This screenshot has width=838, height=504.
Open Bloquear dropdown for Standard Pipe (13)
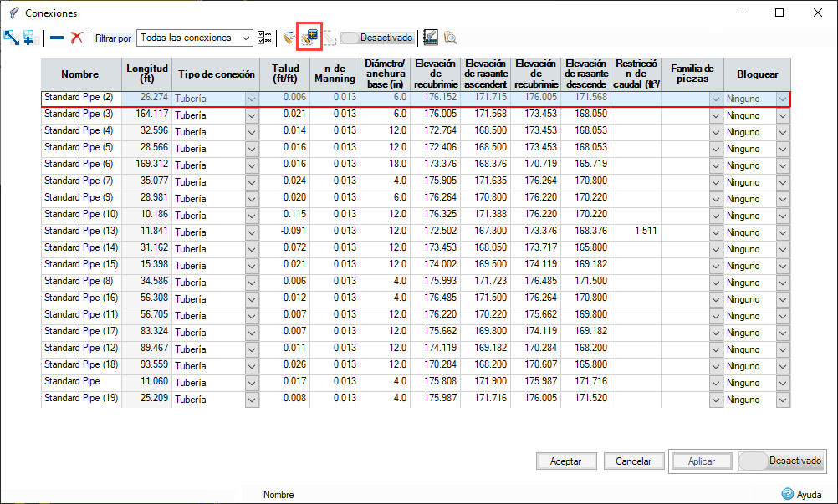pyautogui.click(x=783, y=233)
